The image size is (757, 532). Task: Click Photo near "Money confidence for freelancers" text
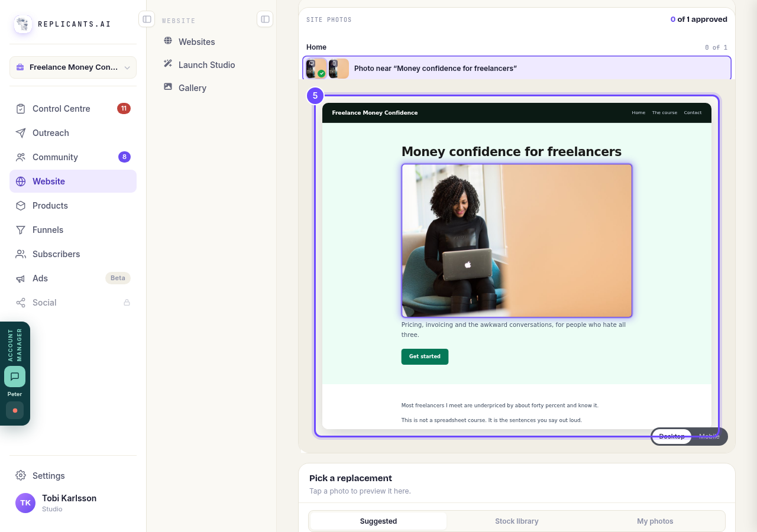pos(435,69)
